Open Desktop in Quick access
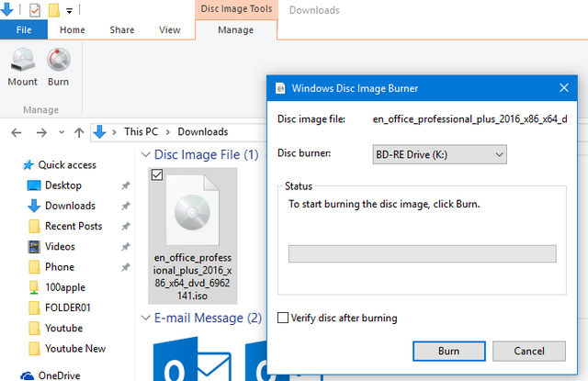The width and height of the screenshot is (588, 381). (63, 185)
